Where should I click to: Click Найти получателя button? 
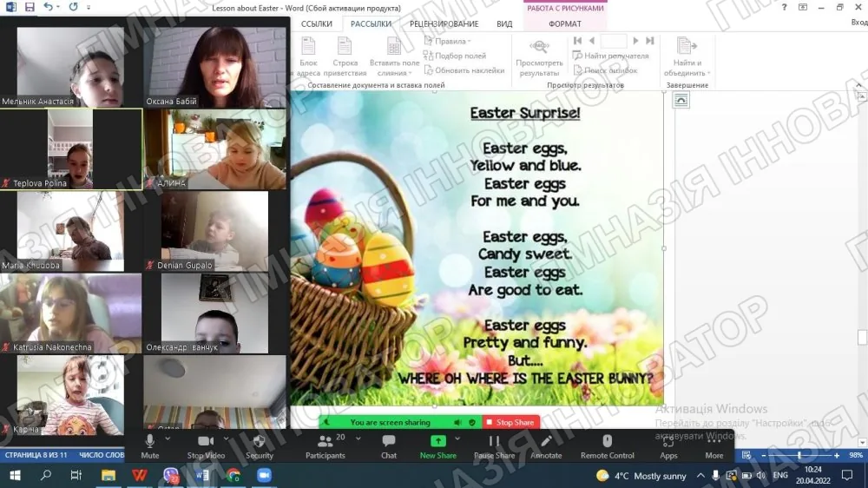click(610, 56)
